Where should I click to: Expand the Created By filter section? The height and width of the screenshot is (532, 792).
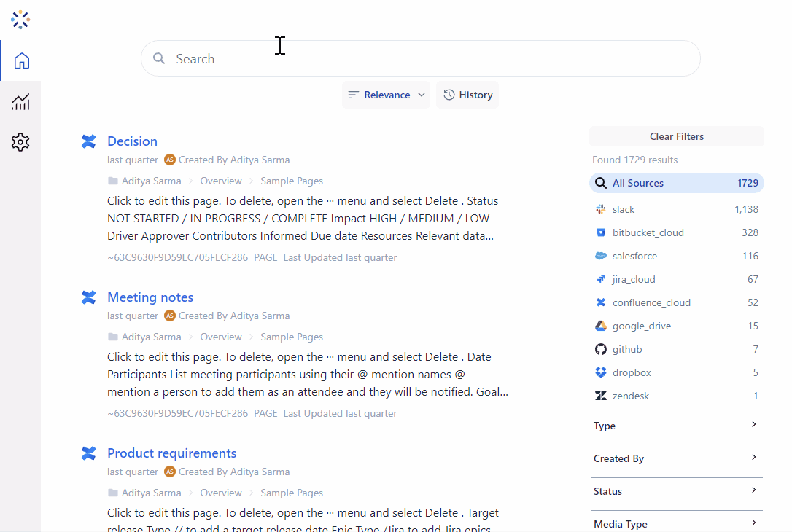coord(676,458)
